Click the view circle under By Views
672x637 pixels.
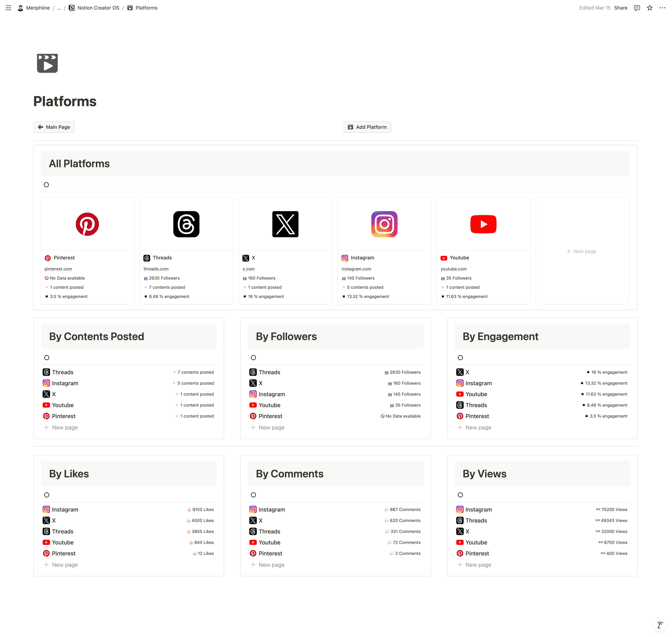tap(460, 495)
